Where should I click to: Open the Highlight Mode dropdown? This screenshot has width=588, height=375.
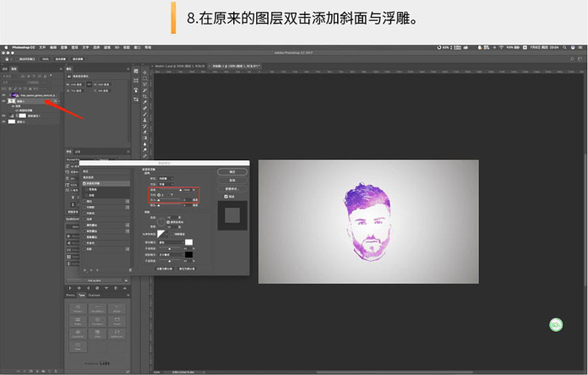tap(171, 242)
